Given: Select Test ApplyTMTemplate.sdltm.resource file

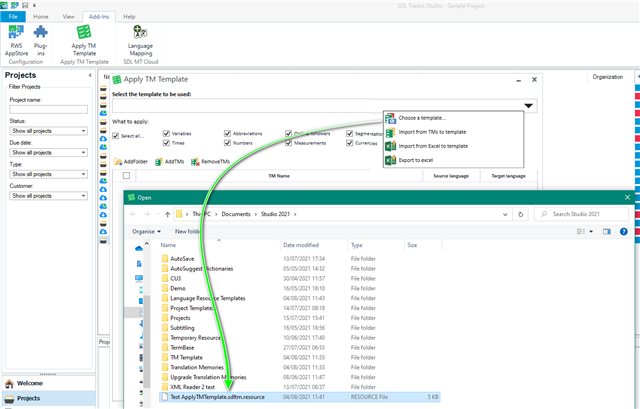Looking at the screenshot, I should point(300,397).
